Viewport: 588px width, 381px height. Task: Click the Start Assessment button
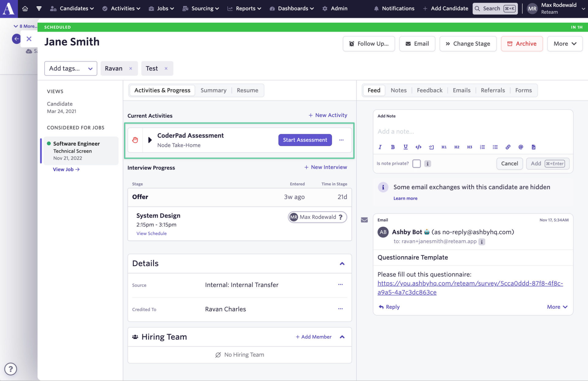(305, 140)
